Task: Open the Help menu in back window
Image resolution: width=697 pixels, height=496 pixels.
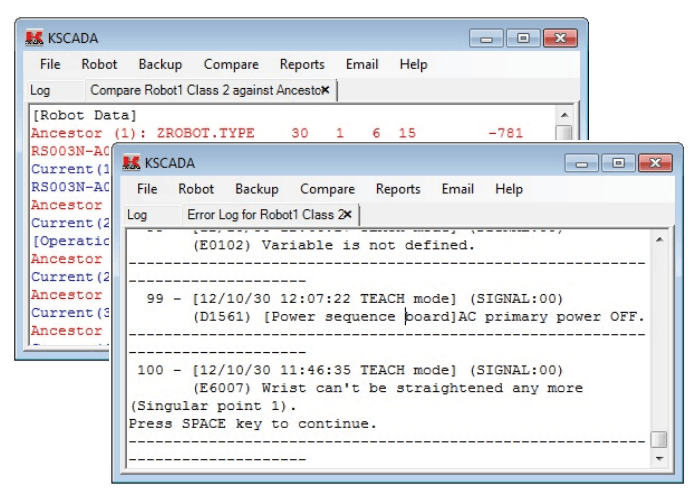Action: coord(413,64)
